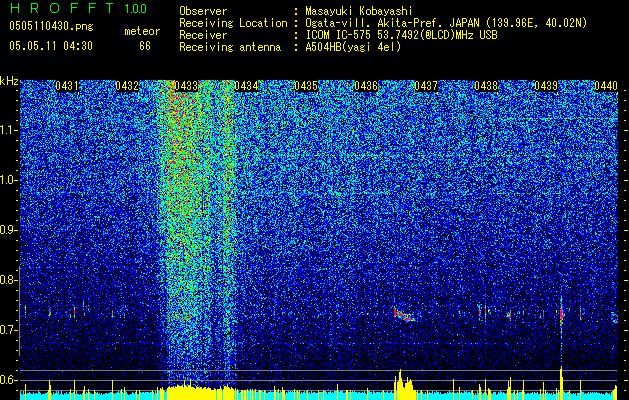Click the date stamp 05.05.11 04:30
This screenshot has height=400, width=629.
[51, 46]
